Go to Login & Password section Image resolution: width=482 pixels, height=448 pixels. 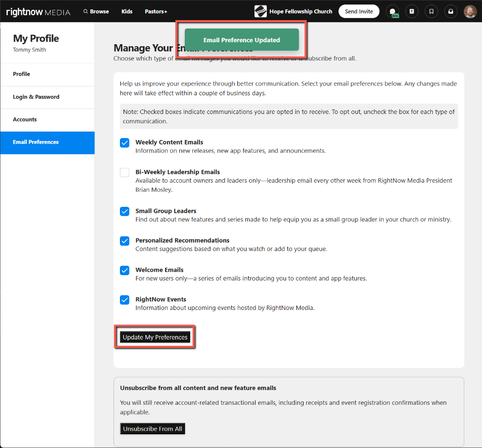(x=36, y=97)
